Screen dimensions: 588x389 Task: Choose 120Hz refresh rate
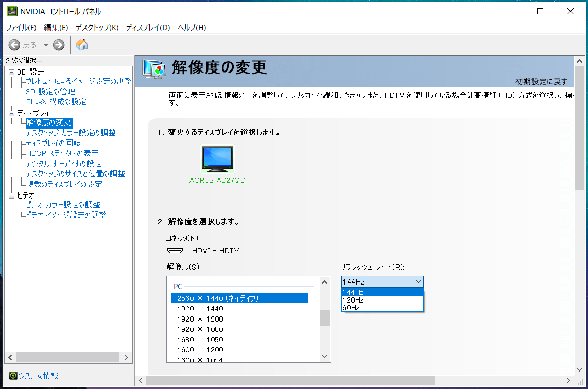point(382,300)
